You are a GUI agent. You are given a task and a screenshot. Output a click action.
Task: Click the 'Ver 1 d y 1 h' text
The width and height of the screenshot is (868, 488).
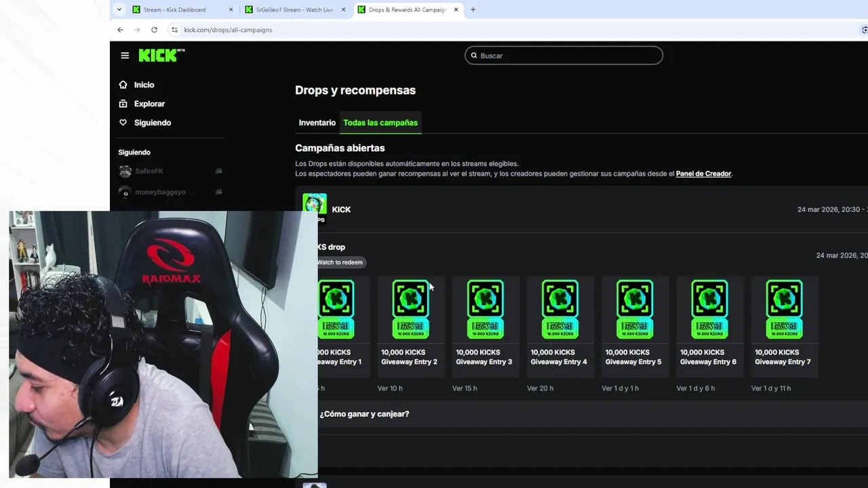[620, 388]
